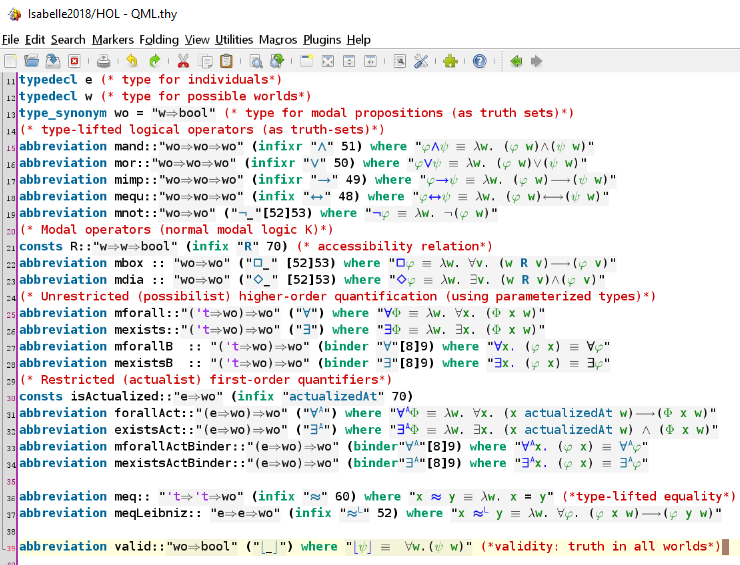Open global options wrench icon
This screenshot has width=740, height=565.
pos(421,61)
